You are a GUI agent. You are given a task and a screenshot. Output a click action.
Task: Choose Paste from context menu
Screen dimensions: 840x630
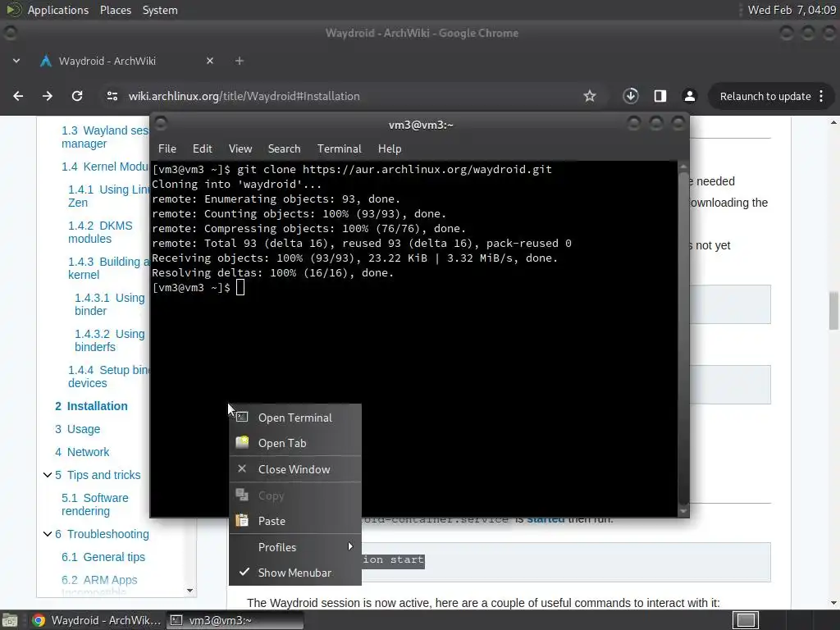[295, 521]
